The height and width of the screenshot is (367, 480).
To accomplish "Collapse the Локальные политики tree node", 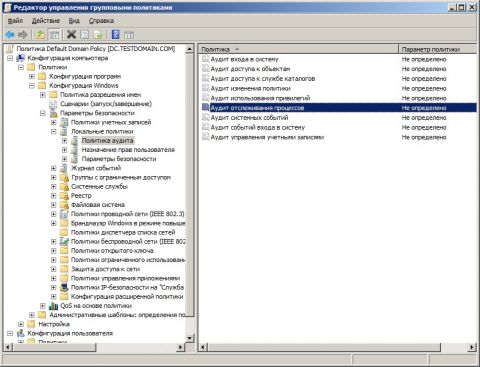I will (53, 132).
